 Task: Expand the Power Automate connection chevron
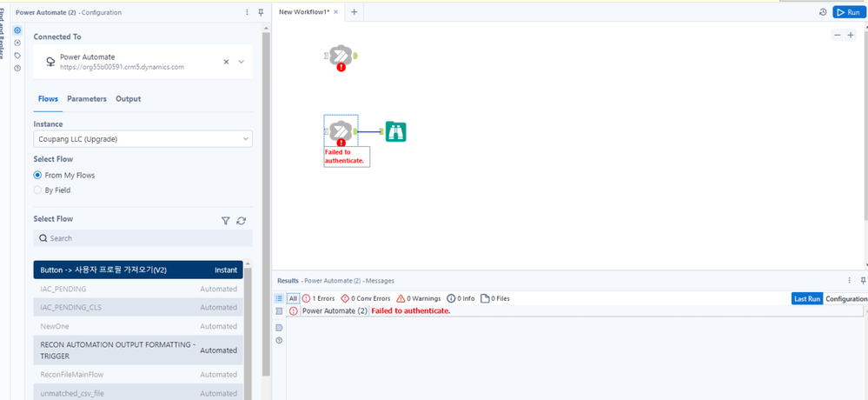pos(241,62)
